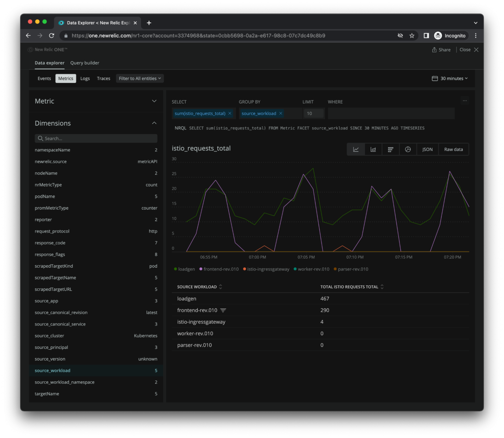The height and width of the screenshot is (438, 504).
Task: Remove the source_workload group by chip
Action: [x=280, y=113]
